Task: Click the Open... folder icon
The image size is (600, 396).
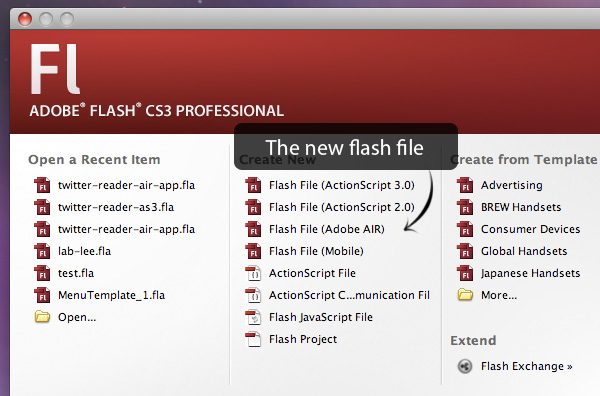Action: (x=42, y=317)
